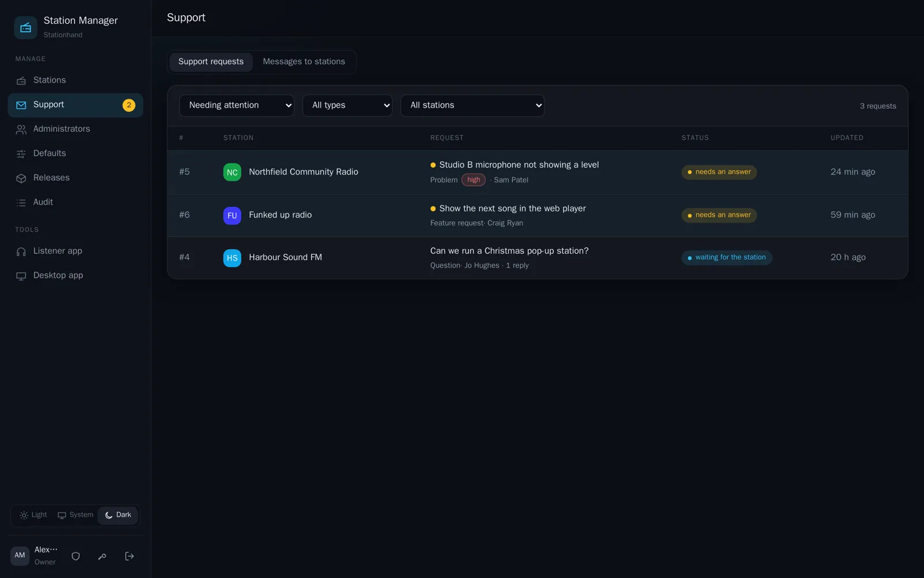This screenshot has height=578, width=924.
Task: Click the HS avatar for Harbour Sound FM
Action: pyautogui.click(x=232, y=258)
